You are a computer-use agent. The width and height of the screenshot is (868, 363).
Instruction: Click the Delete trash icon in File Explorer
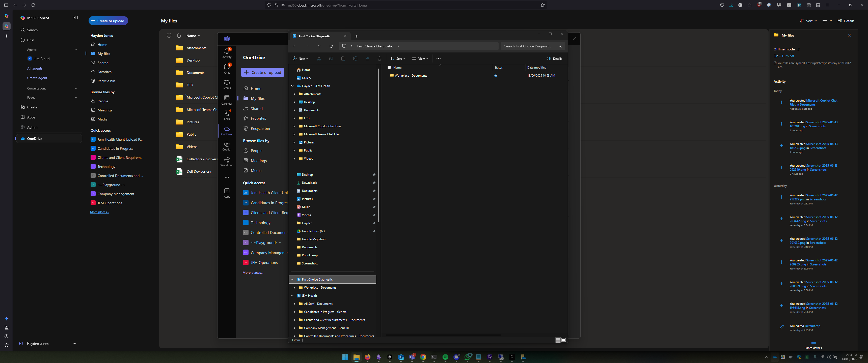tap(379, 58)
